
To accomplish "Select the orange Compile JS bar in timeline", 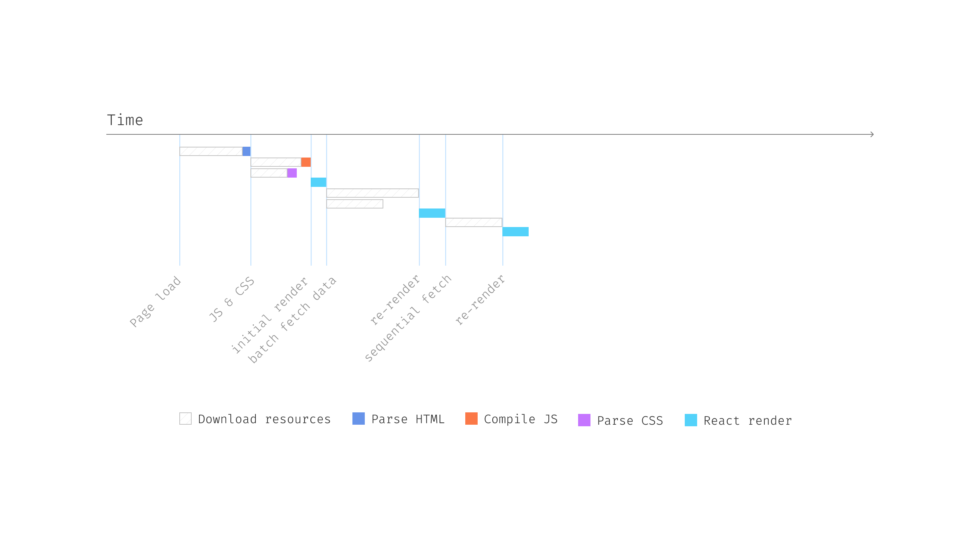I will pos(306,162).
